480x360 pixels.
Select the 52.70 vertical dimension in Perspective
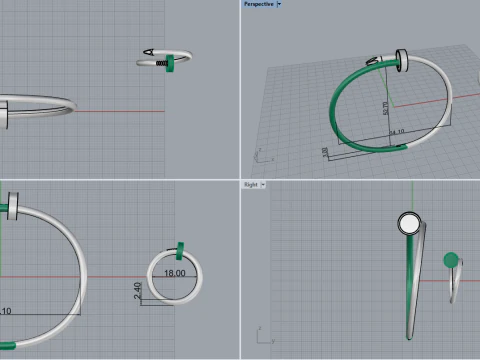pyautogui.click(x=386, y=108)
